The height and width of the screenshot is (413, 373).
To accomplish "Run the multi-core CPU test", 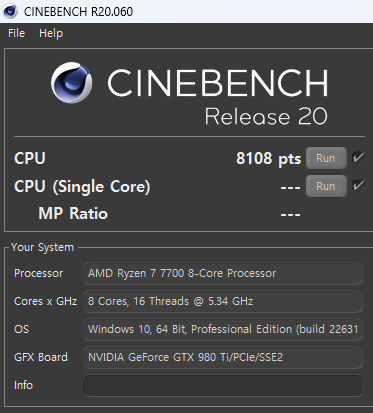I will 326,158.
